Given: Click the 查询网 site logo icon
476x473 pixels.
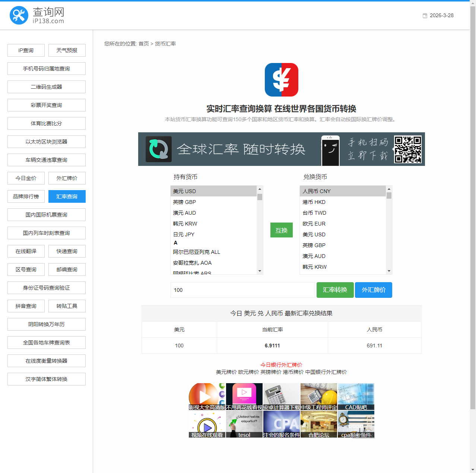Looking at the screenshot, I should 19,15.
